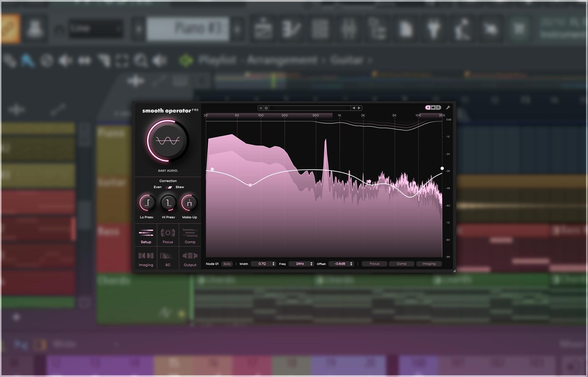Screen dimensions: 588x377
Task: Click the 0dB scale label
Action: pyautogui.click(x=449, y=120)
